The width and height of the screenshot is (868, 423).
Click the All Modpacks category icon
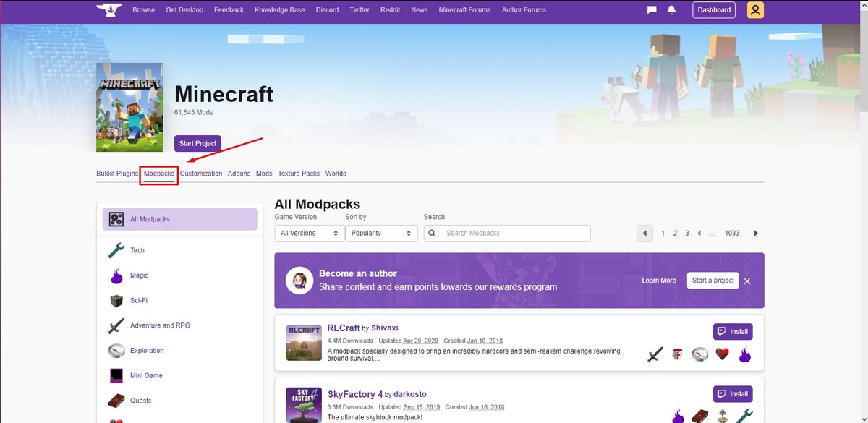pyautogui.click(x=116, y=219)
